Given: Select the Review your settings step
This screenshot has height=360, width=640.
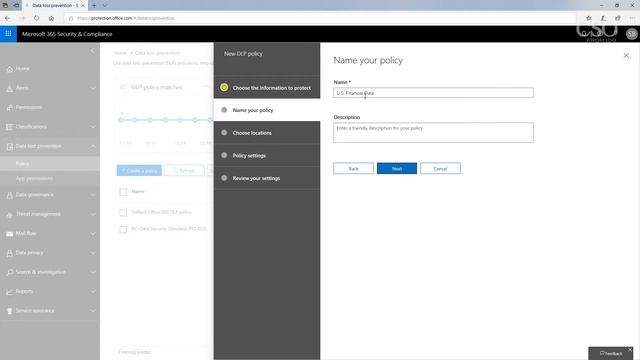Looking at the screenshot, I should (x=267, y=178).
